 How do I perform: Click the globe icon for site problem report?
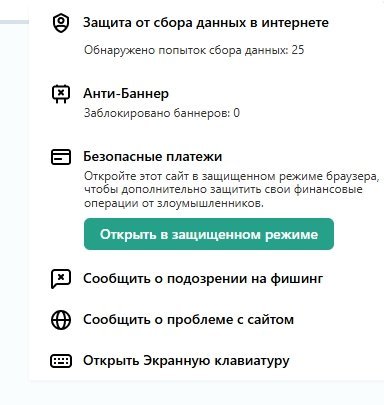click(x=61, y=320)
